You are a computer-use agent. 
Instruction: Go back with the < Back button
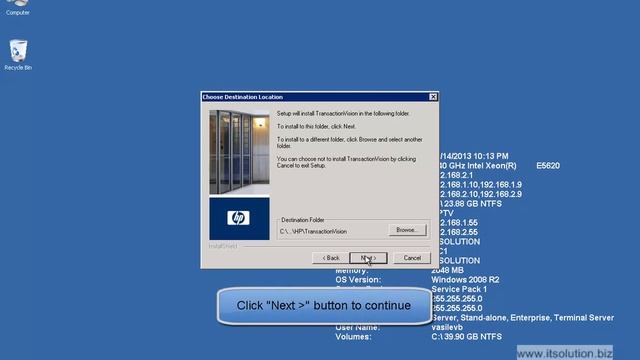(331, 258)
